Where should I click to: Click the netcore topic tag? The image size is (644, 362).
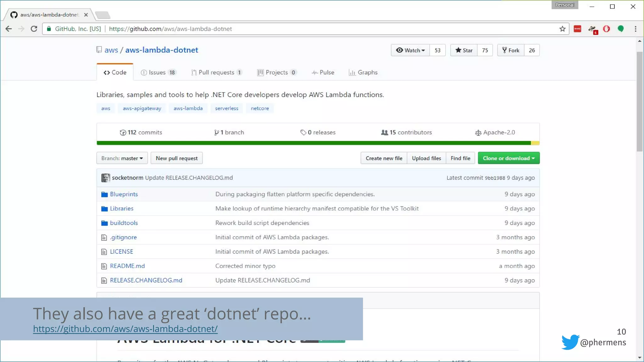(260, 108)
